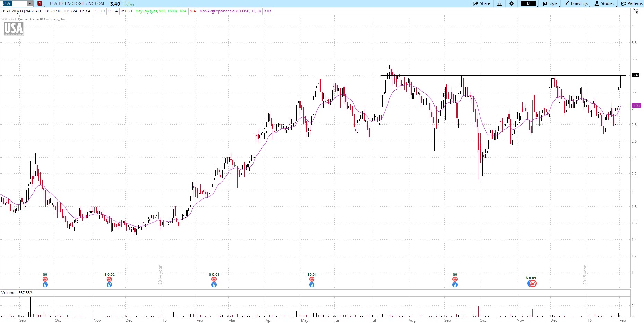Click the pencil icon on the Drawings button
Screen dimensions: 644x323
tap(567, 3)
